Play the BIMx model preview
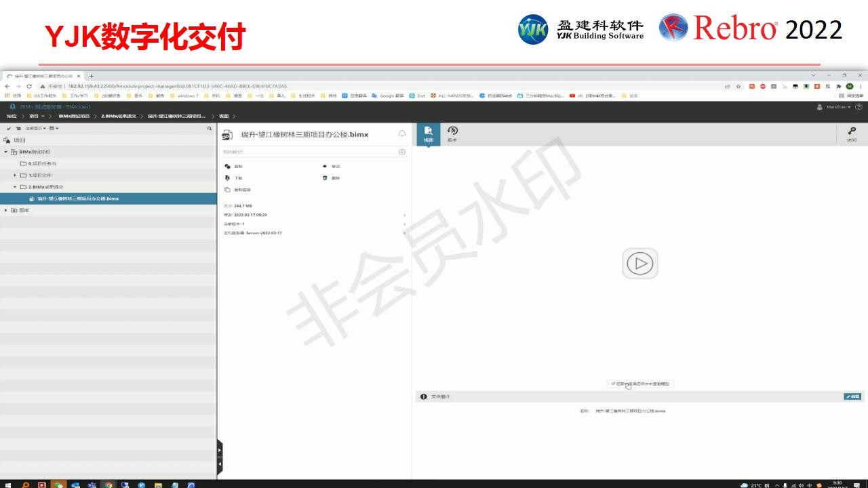The image size is (868, 488). click(x=639, y=264)
